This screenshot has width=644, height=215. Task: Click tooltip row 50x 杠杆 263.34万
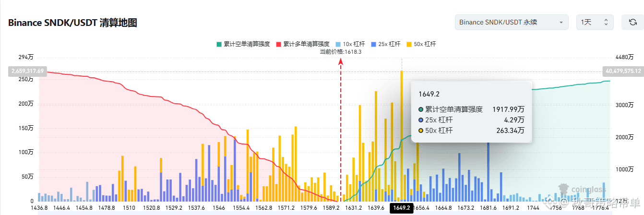click(471, 130)
